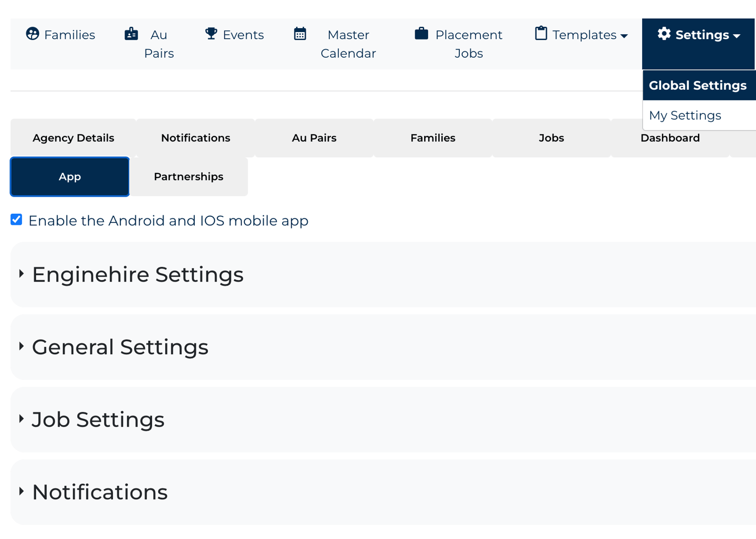Open My Settings from the menu

[x=684, y=115]
